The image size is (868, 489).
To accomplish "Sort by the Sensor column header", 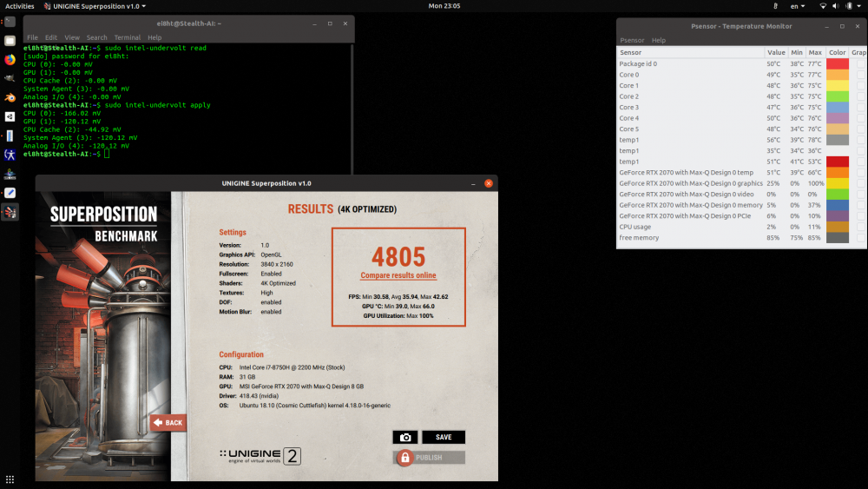I will (x=690, y=53).
